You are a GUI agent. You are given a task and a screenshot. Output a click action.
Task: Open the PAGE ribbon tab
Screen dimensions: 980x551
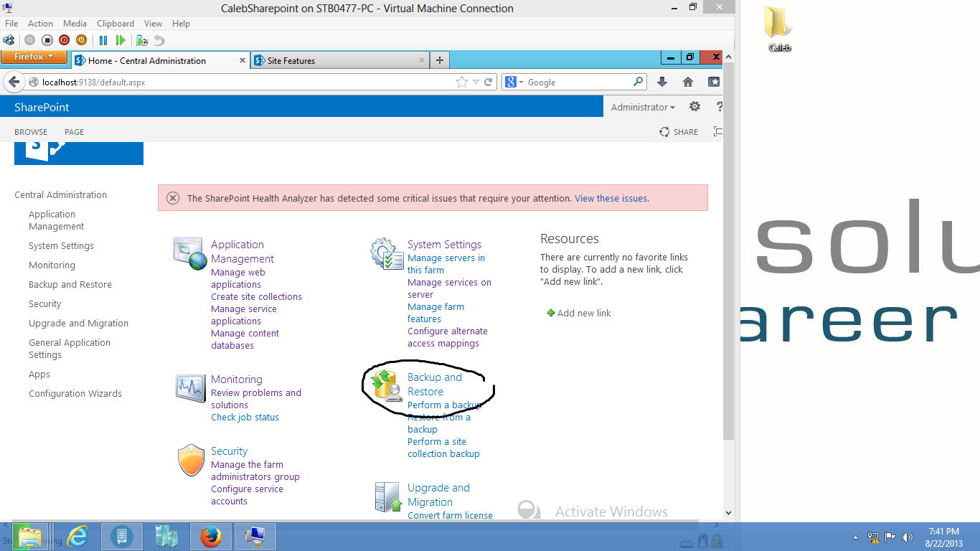click(74, 132)
